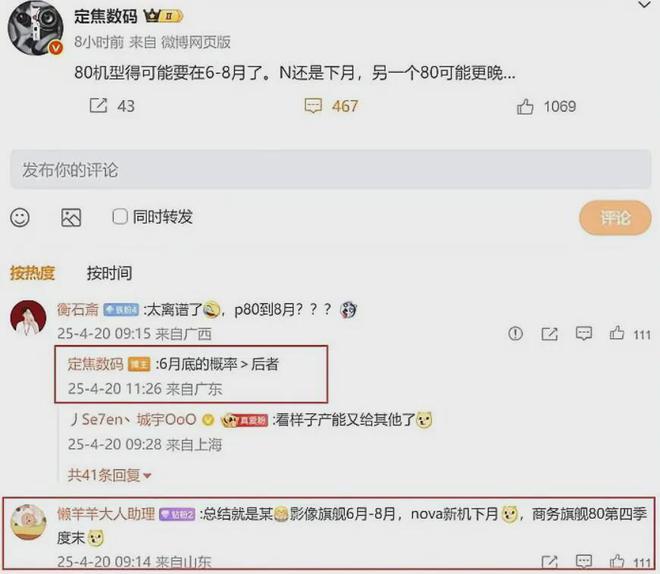This screenshot has width=660, height=574.
Task: Expand the 共41条回复 replies
Action: (109, 475)
